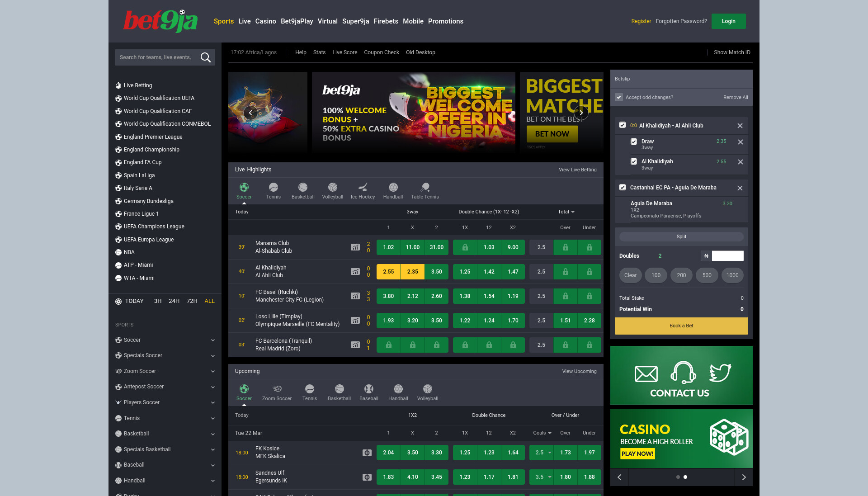This screenshot has height=496, width=868.
Task: Focus the Doubles stake input field
Action: [728, 256]
